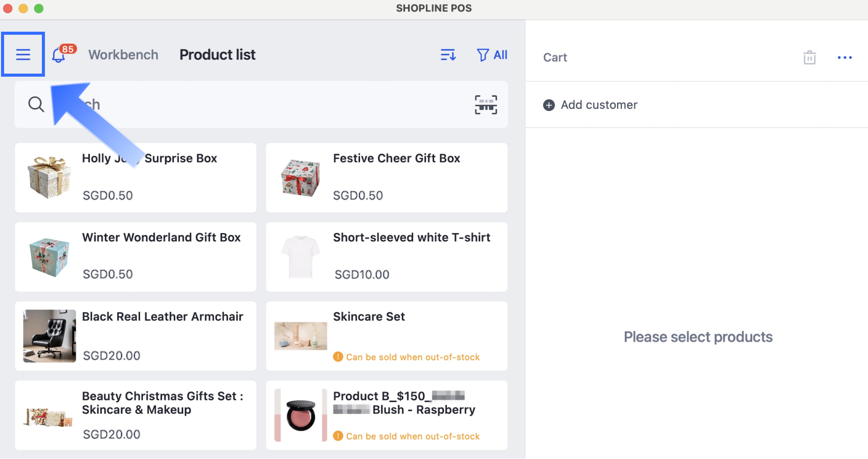The height and width of the screenshot is (459, 868).
Task: Empty cart using trash icon
Action: point(809,57)
